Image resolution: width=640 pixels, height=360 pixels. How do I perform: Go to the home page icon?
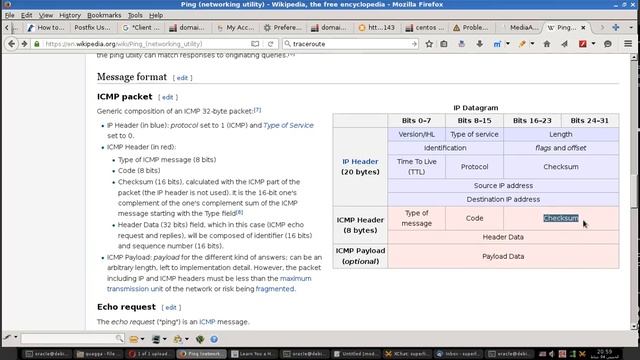[x=547, y=44]
